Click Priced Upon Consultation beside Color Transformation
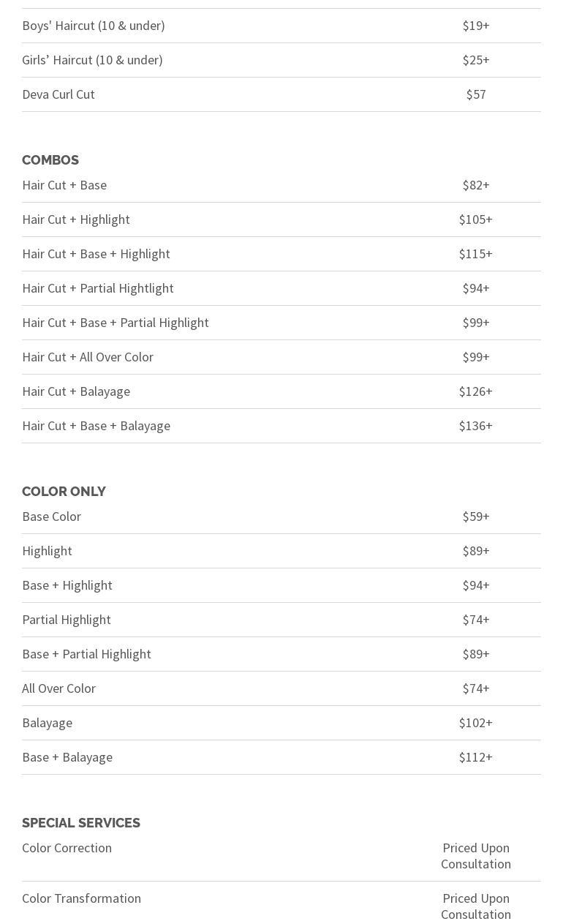This screenshot has height=924, width=563. click(475, 906)
